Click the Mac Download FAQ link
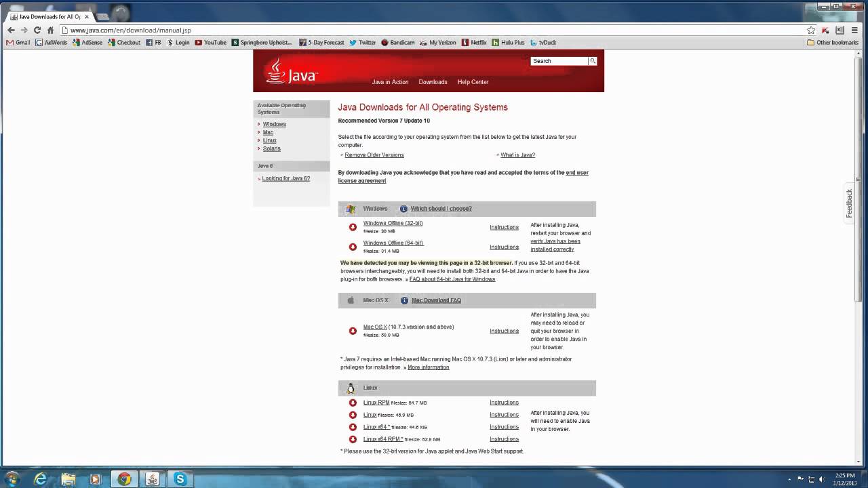Screen dimensions: 868x488 point(436,300)
